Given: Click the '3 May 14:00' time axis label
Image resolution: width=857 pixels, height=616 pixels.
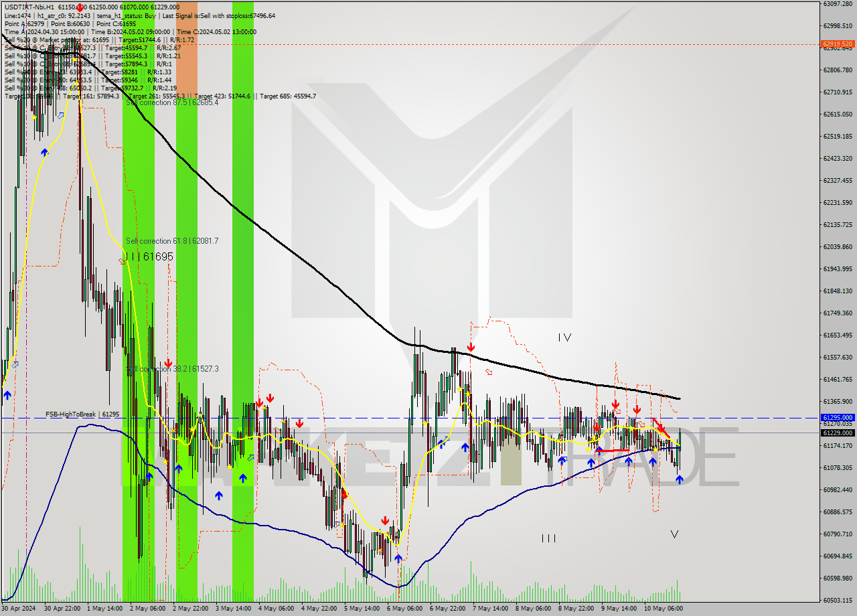Looking at the screenshot, I should coord(232,609).
